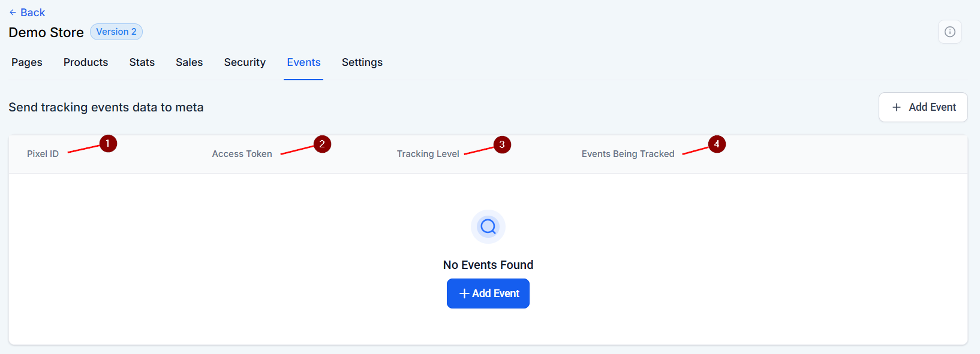Open the Pages tab

27,62
